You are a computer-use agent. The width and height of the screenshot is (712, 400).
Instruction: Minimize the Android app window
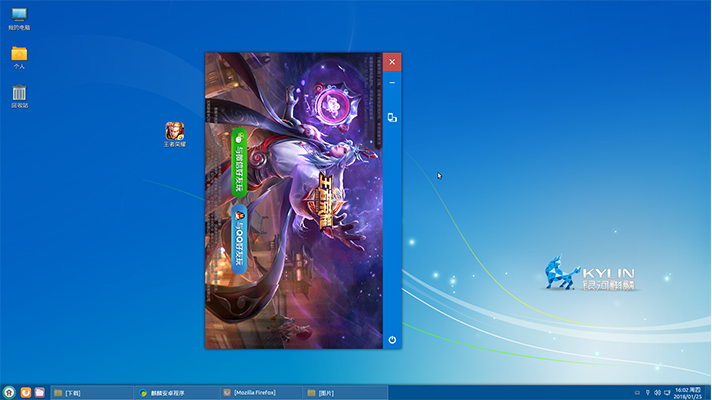click(392, 83)
